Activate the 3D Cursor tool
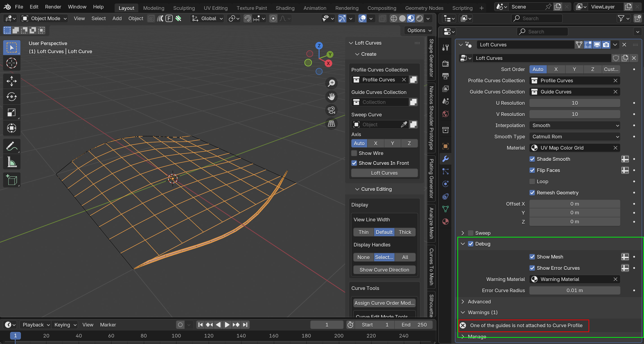 point(11,63)
